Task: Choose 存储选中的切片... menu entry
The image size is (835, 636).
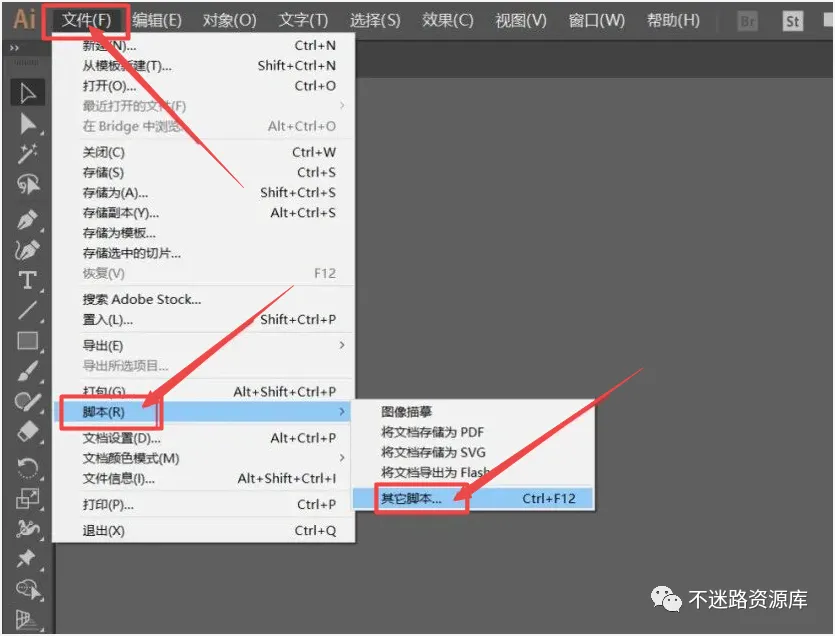Action: [203, 254]
